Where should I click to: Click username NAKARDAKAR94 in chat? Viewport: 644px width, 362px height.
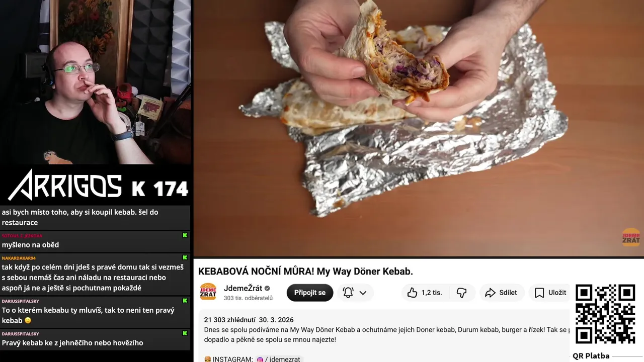[19, 258]
